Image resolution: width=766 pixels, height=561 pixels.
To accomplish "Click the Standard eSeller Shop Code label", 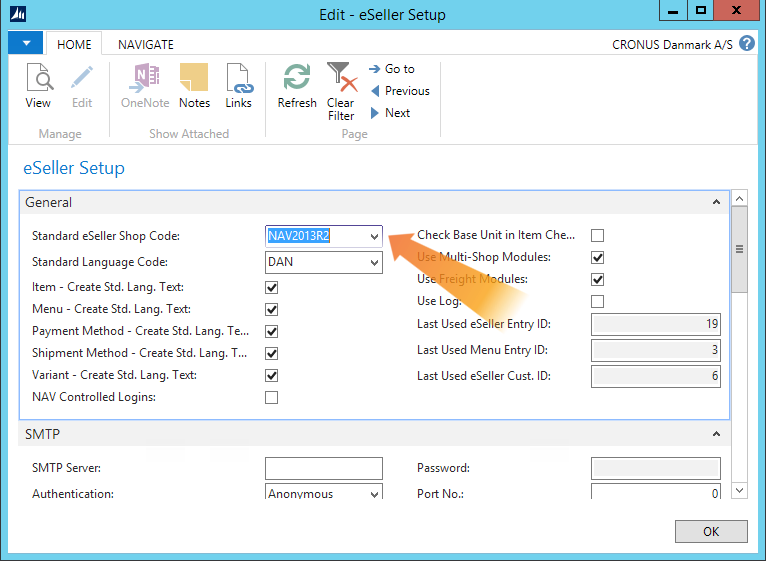I will (x=106, y=236).
